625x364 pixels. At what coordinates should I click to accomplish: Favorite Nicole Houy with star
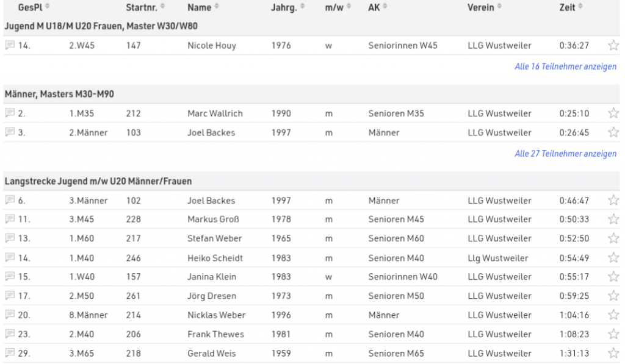tap(613, 45)
